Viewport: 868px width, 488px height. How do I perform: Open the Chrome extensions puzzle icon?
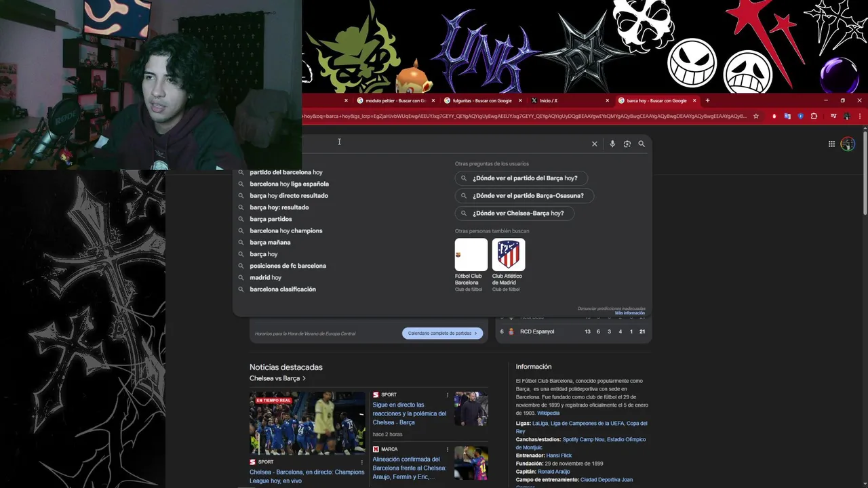pos(814,116)
